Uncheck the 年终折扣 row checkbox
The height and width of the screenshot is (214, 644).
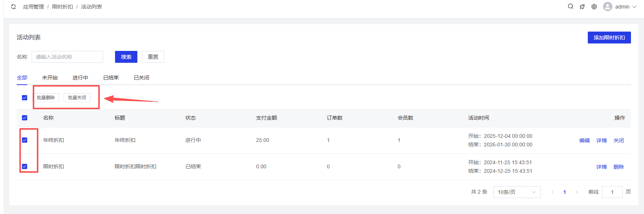coord(25,140)
